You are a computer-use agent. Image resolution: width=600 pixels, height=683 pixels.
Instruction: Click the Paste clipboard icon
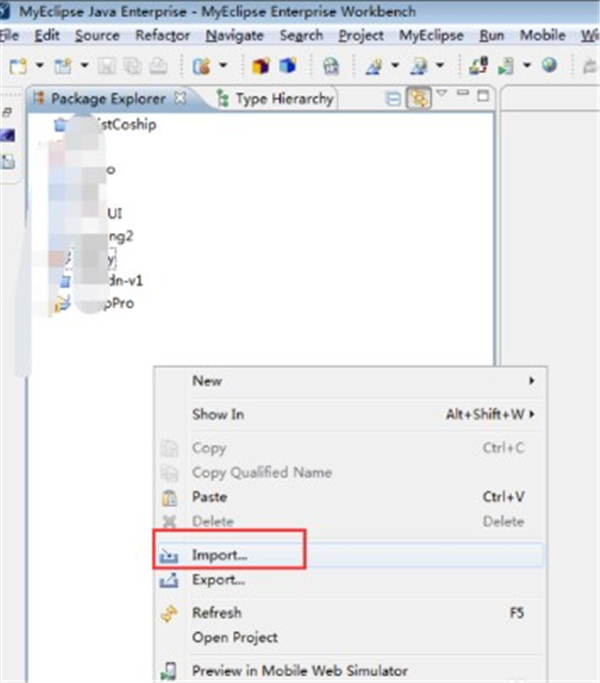(170, 498)
